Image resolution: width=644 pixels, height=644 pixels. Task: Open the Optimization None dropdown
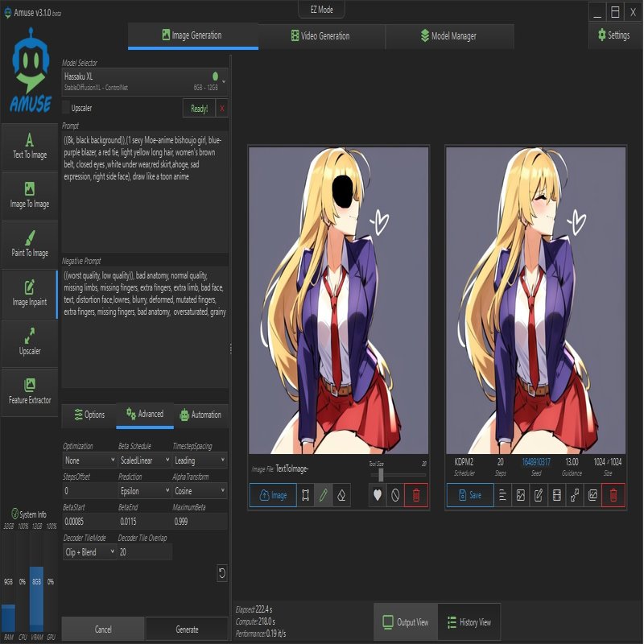coord(89,460)
